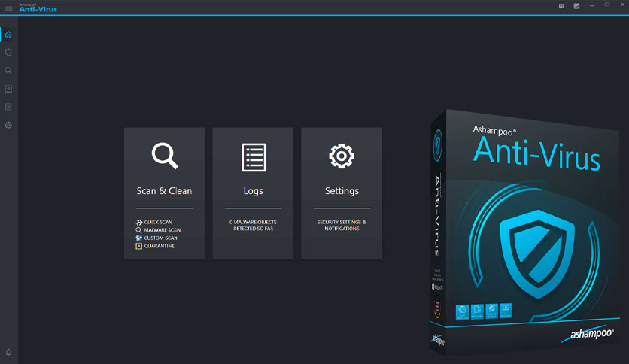629x364 pixels.
Task: Click the Quick Scan running-figure icon
Action: 138,222
